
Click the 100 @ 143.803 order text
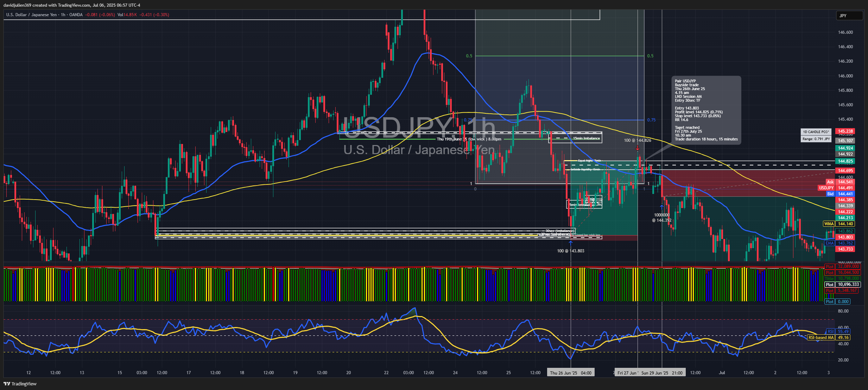tap(571, 251)
